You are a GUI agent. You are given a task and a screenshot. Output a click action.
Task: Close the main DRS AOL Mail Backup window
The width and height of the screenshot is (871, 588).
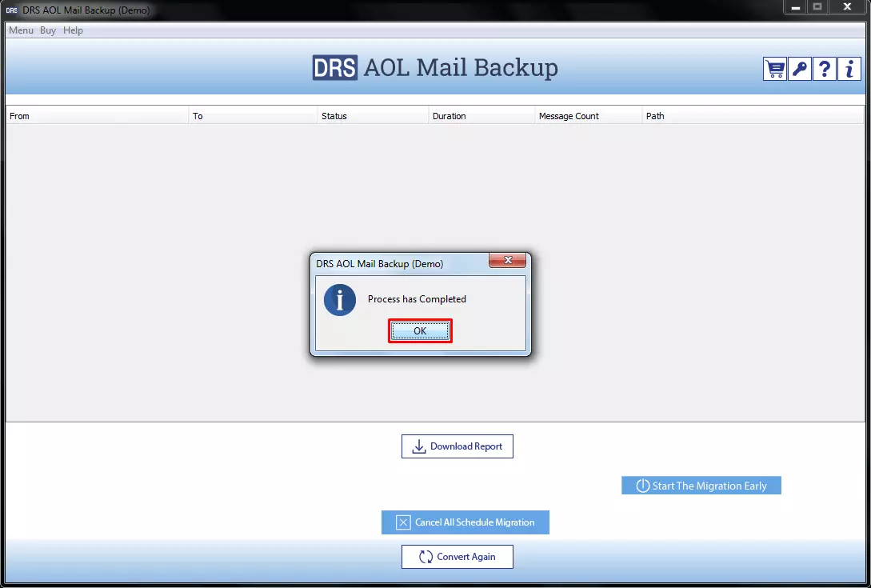[847, 7]
